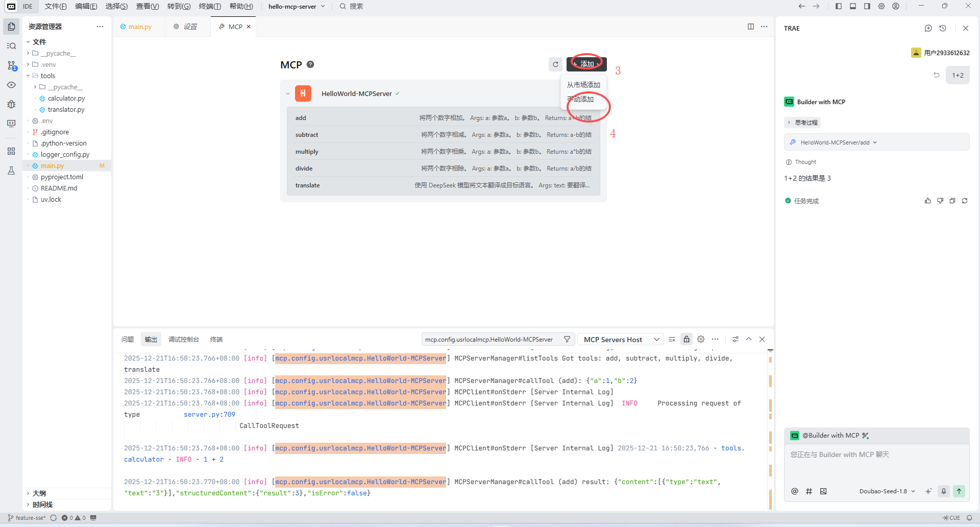Click the CUE status bar item
The height and width of the screenshot is (527, 980).
951,518
